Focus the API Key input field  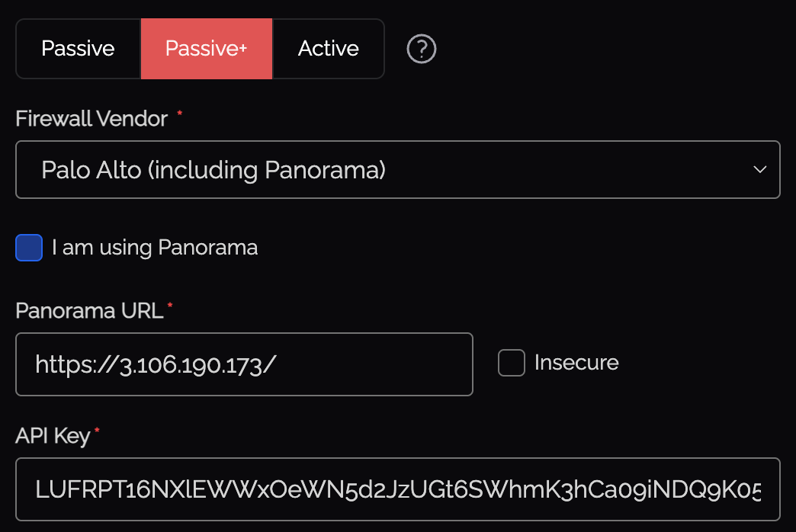(x=397, y=489)
